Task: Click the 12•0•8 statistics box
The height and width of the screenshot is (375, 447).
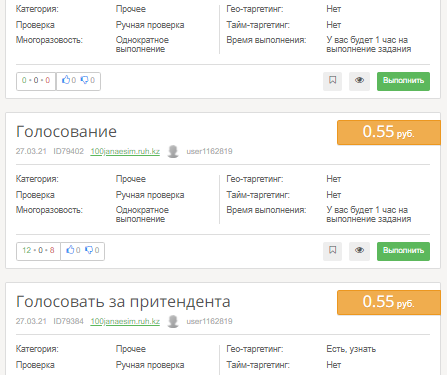Action: coord(38,251)
